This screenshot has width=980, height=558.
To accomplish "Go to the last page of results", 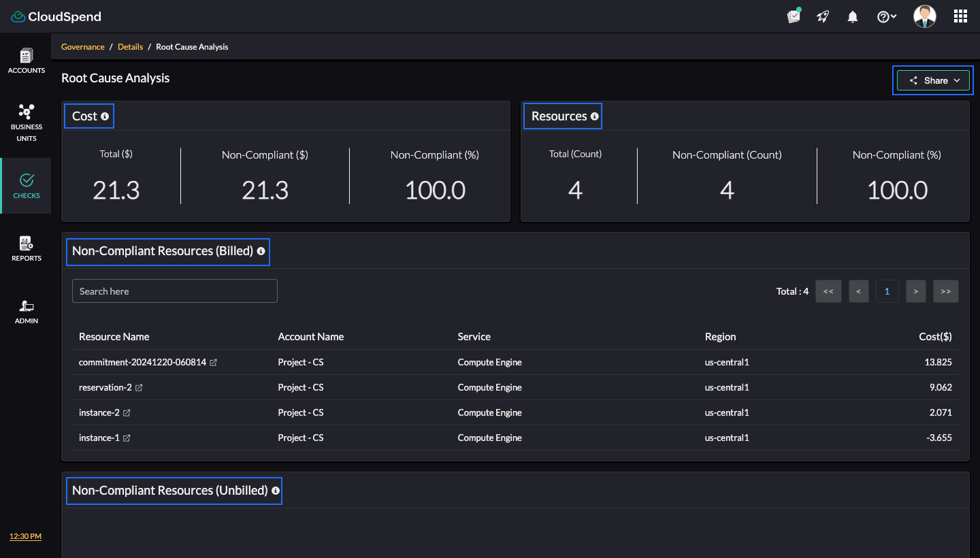I will pos(945,291).
